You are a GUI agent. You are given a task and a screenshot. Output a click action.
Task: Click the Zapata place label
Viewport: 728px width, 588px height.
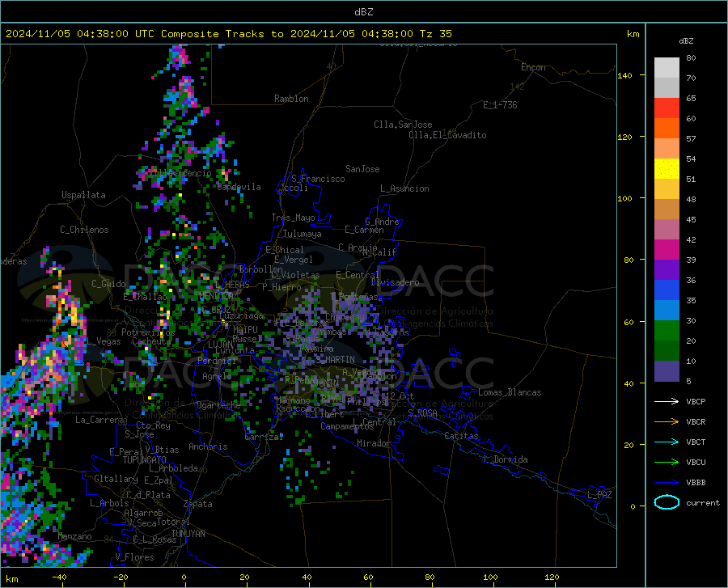coord(198,504)
